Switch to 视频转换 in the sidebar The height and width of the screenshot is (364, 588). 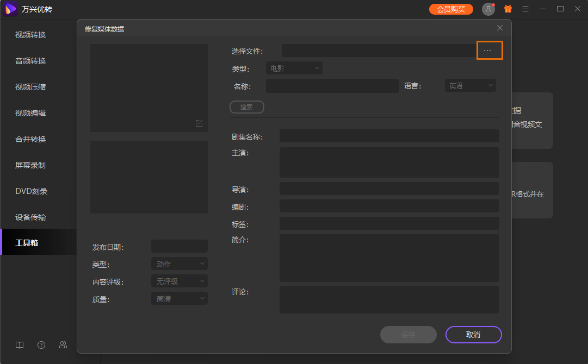(30, 35)
